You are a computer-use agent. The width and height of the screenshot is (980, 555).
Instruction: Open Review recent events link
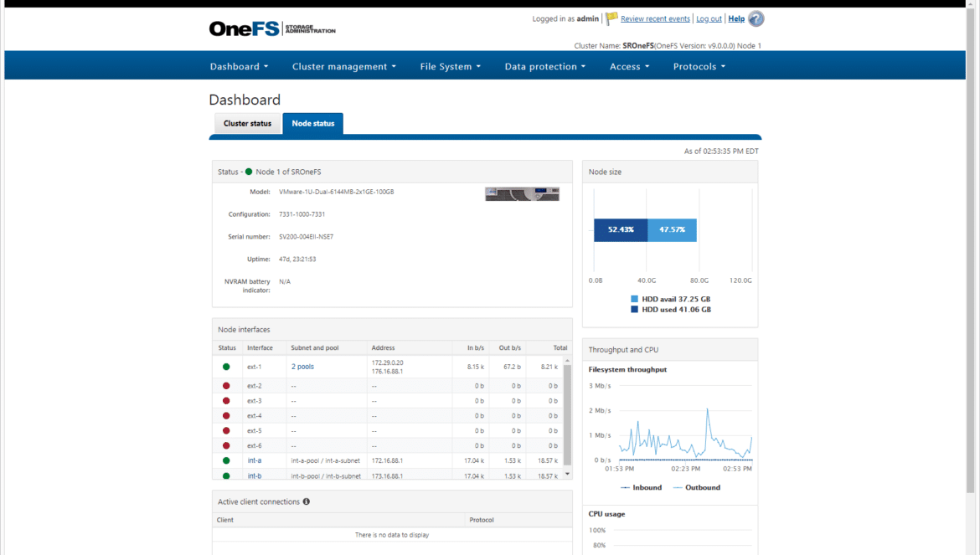pyautogui.click(x=655, y=18)
